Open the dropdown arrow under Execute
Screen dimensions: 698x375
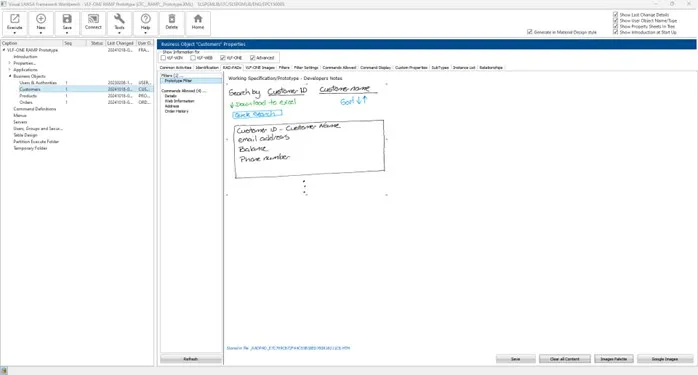15,33
